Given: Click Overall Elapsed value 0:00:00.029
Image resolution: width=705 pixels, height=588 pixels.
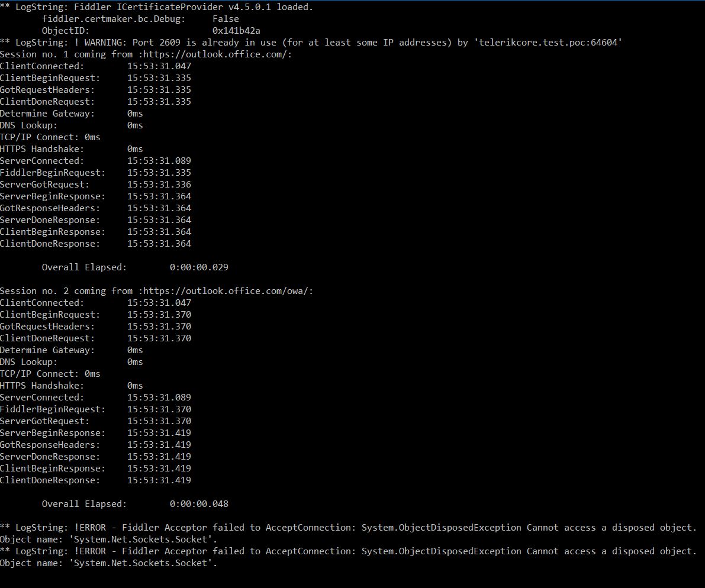Looking at the screenshot, I should (x=199, y=267).
